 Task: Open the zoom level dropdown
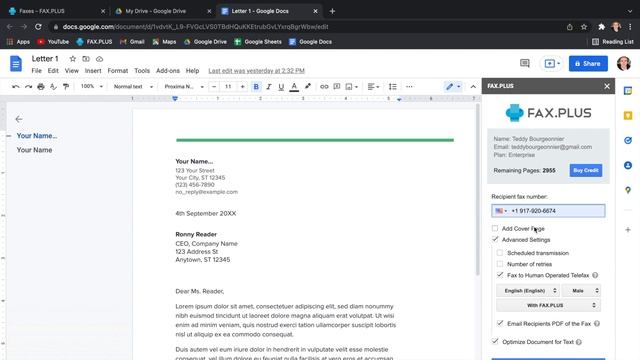pos(91,87)
